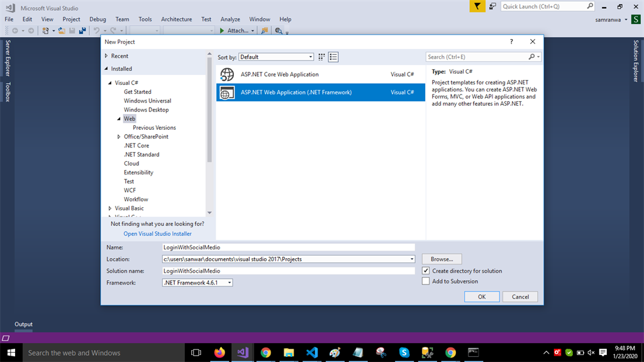Image resolution: width=644 pixels, height=362 pixels.
Task: Click the feedback notification flag icon
Action: [x=479, y=6]
